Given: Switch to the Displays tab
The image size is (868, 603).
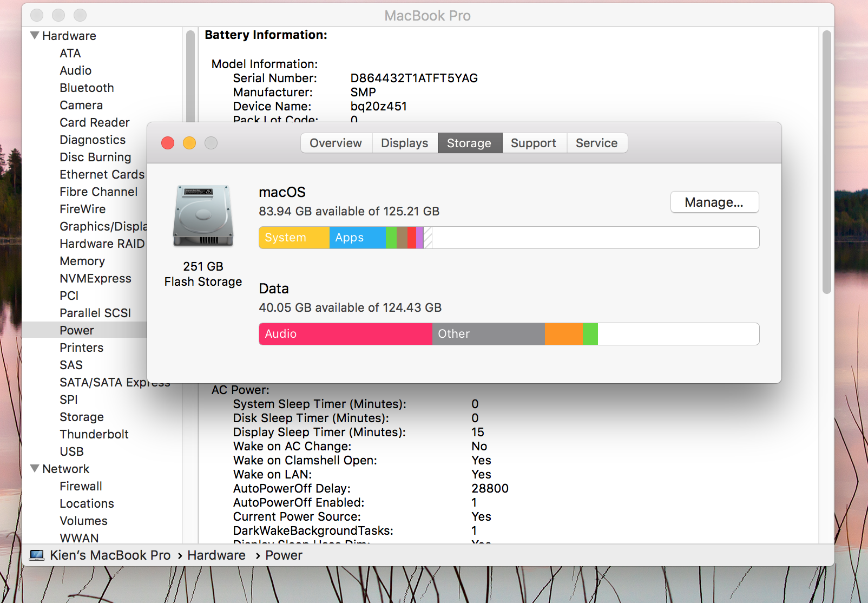Looking at the screenshot, I should pyautogui.click(x=405, y=143).
